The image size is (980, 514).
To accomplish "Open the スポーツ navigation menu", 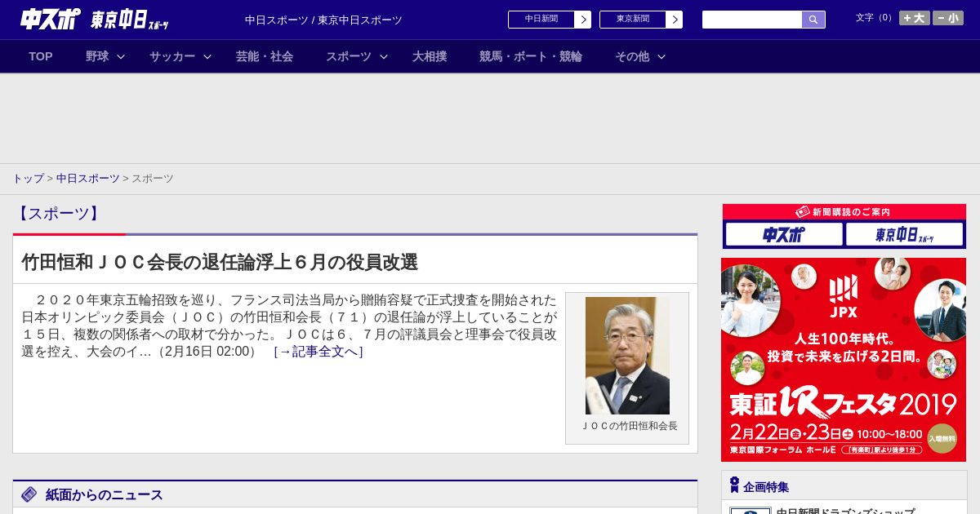I will tap(349, 56).
